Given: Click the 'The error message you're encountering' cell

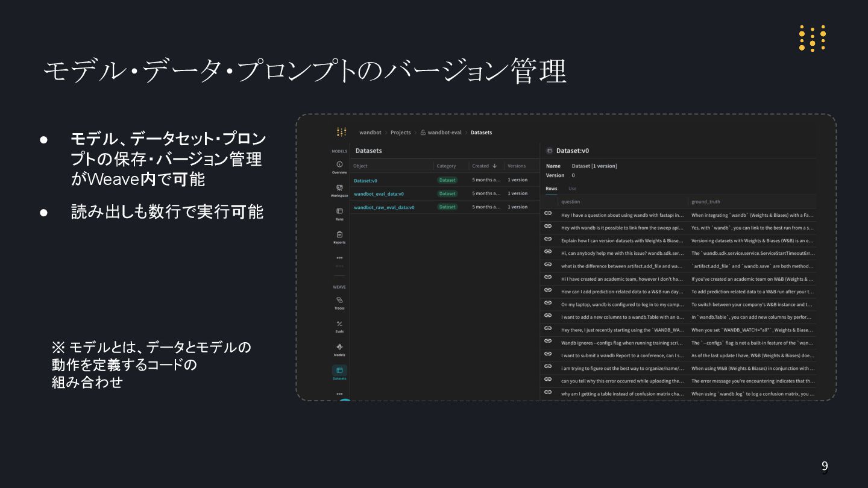Looking at the screenshot, I should (x=753, y=381).
